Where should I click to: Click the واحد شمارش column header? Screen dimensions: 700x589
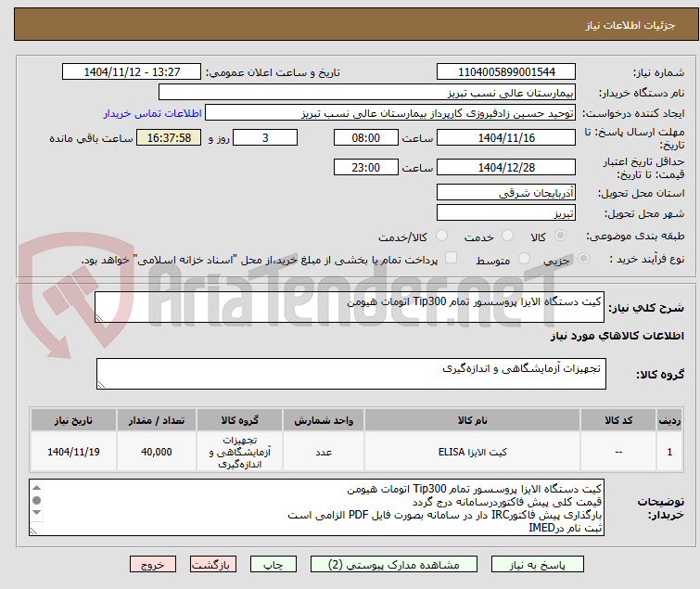pos(324,420)
